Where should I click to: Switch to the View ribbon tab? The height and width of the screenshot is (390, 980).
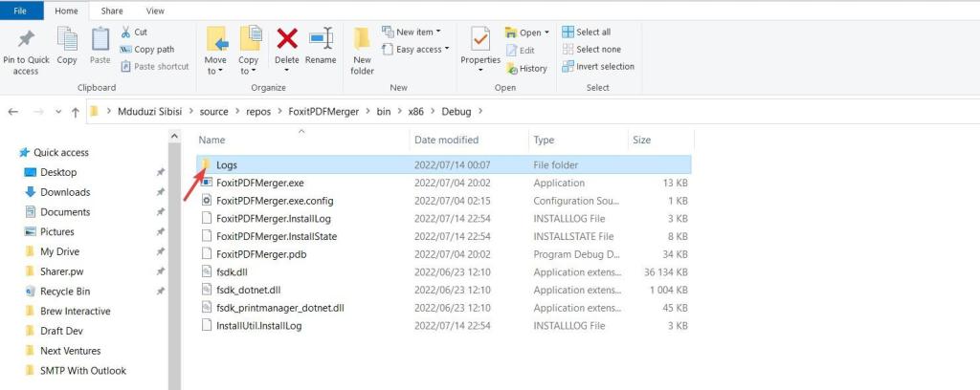155,11
